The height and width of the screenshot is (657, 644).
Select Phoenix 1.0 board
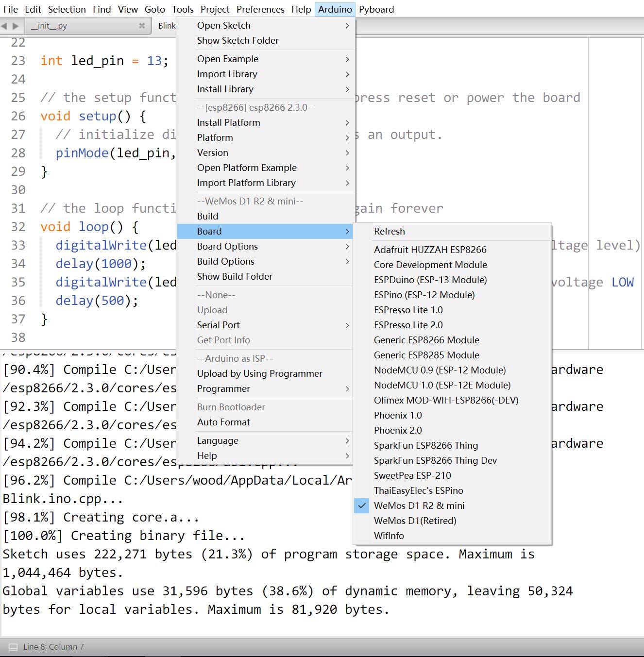(452, 415)
